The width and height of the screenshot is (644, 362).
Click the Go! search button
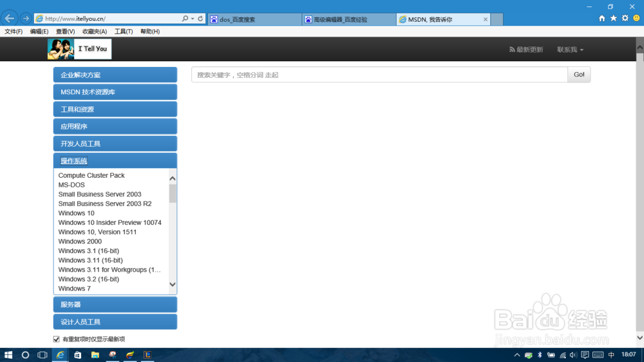(x=579, y=75)
